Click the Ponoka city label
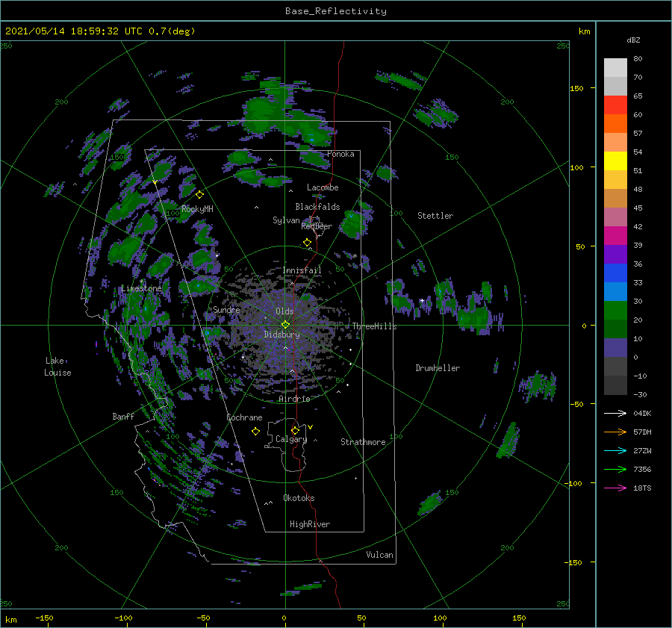The height and width of the screenshot is (628, 672). coord(340,154)
